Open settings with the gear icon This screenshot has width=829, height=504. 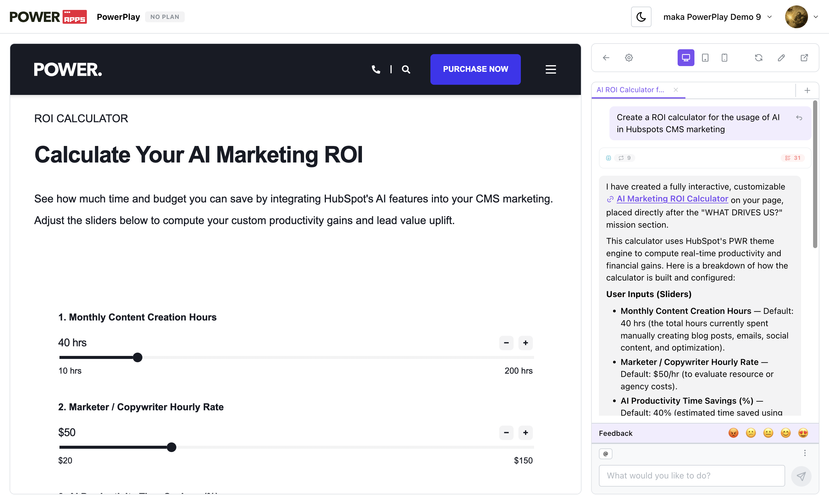pos(629,58)
